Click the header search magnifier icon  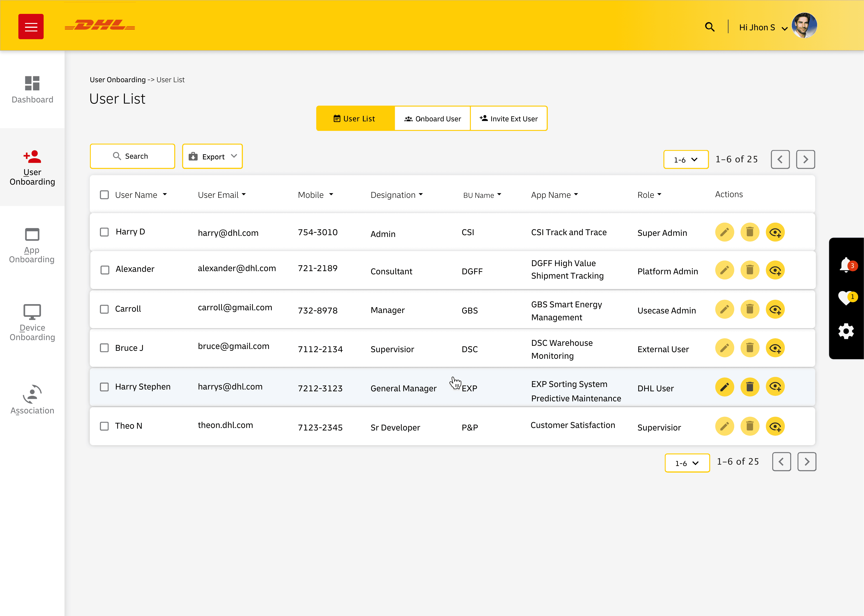pos(709,27)
